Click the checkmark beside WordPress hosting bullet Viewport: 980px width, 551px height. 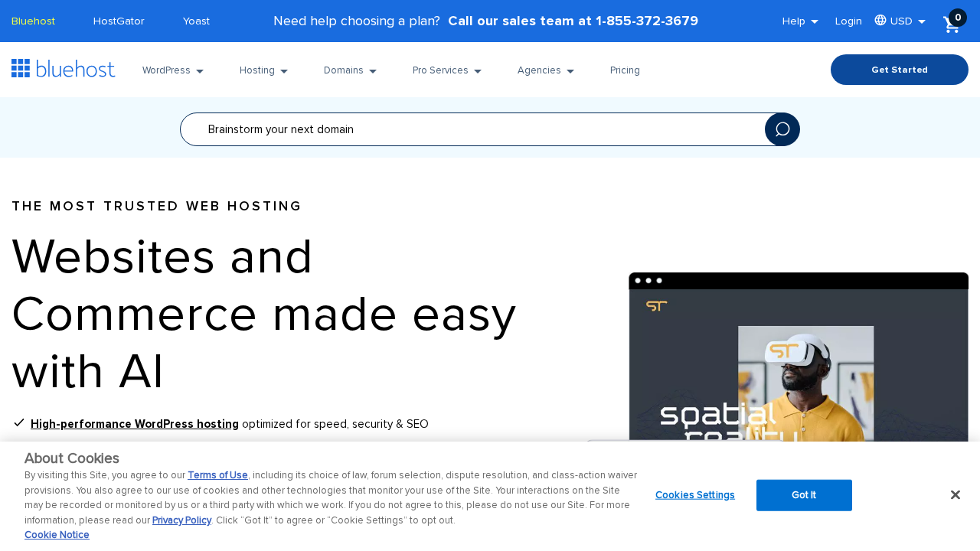(17, 422)
